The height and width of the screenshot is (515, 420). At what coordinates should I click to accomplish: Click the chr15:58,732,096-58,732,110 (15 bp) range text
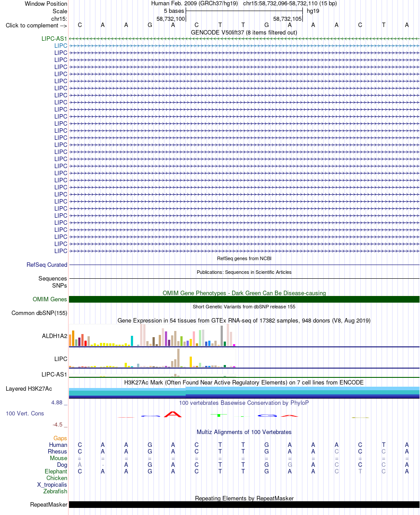tap(290, 4)
